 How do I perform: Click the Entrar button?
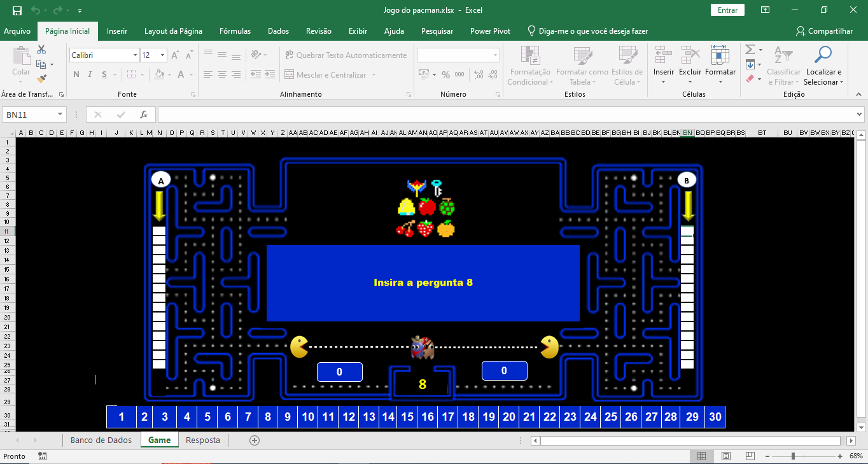click(727, 10)
